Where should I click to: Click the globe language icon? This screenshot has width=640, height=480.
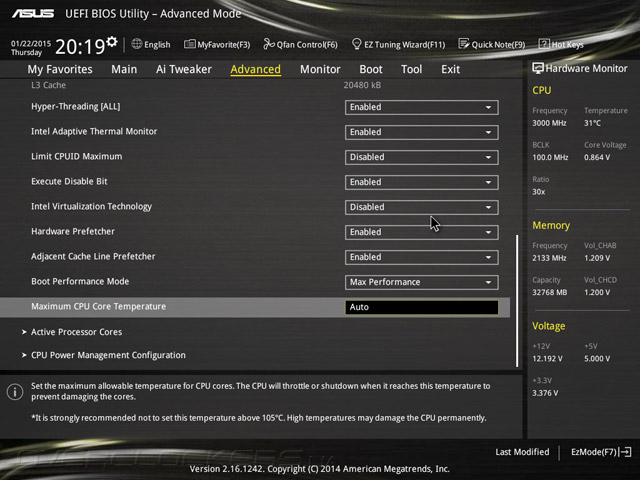137,44
